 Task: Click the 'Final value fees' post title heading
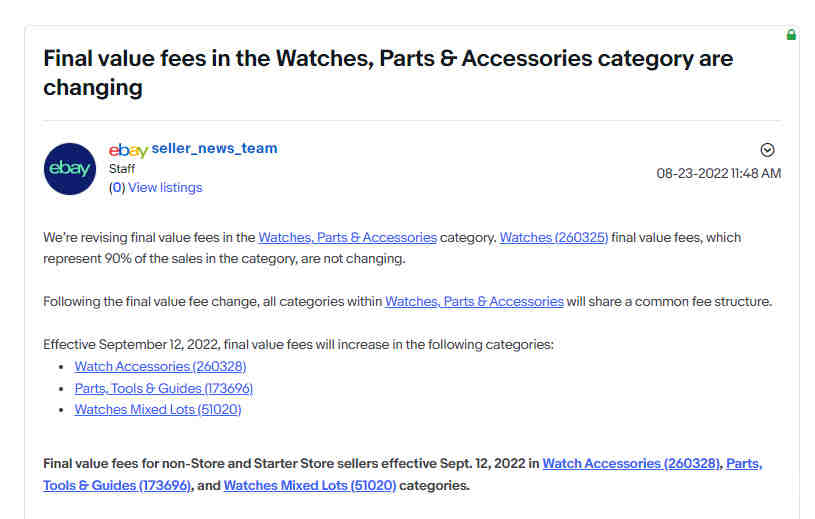388,73
